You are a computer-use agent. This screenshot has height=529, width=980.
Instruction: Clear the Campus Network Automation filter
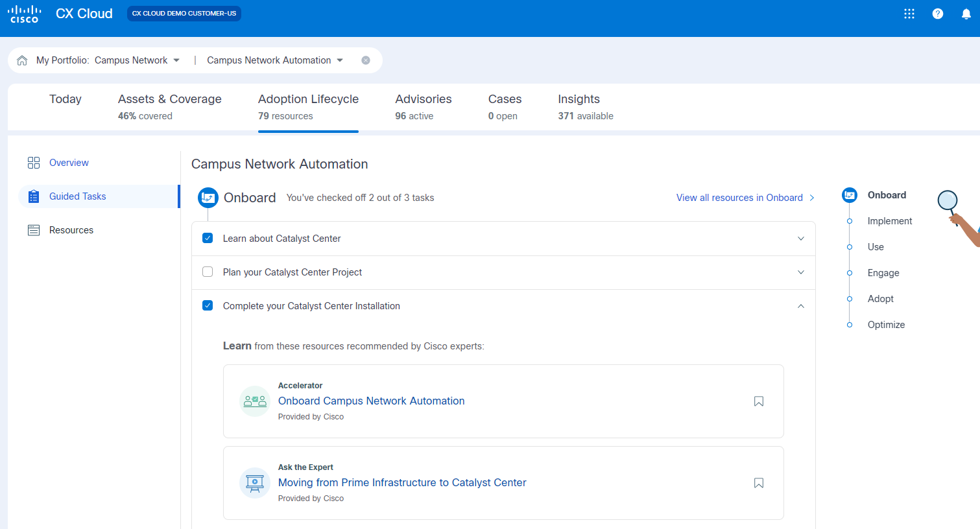366,60
